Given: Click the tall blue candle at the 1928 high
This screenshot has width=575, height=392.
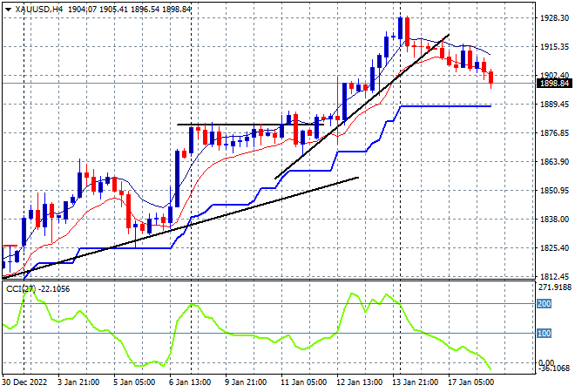Looking at the screenshot, I should pyautogui.click(x=400, y=28).
